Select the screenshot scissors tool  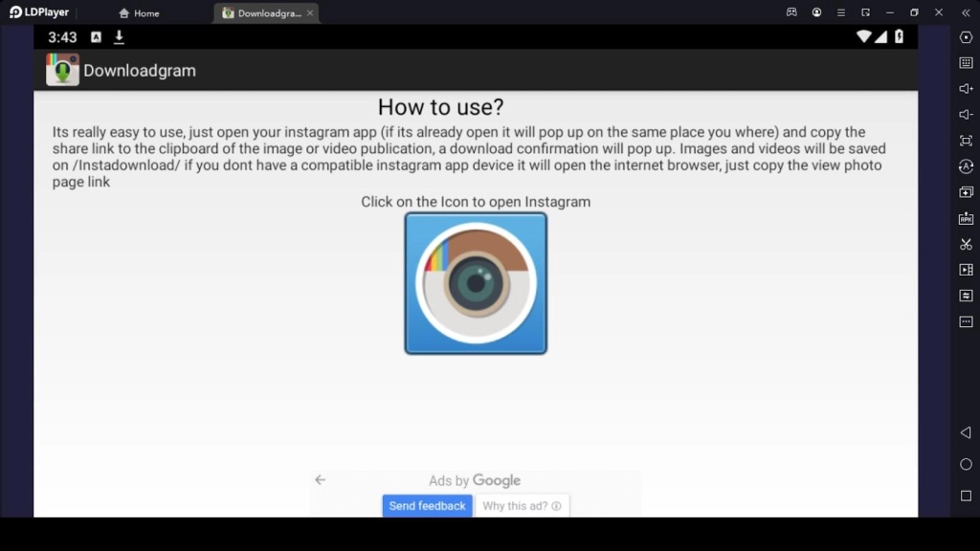(x=966, y=244)
